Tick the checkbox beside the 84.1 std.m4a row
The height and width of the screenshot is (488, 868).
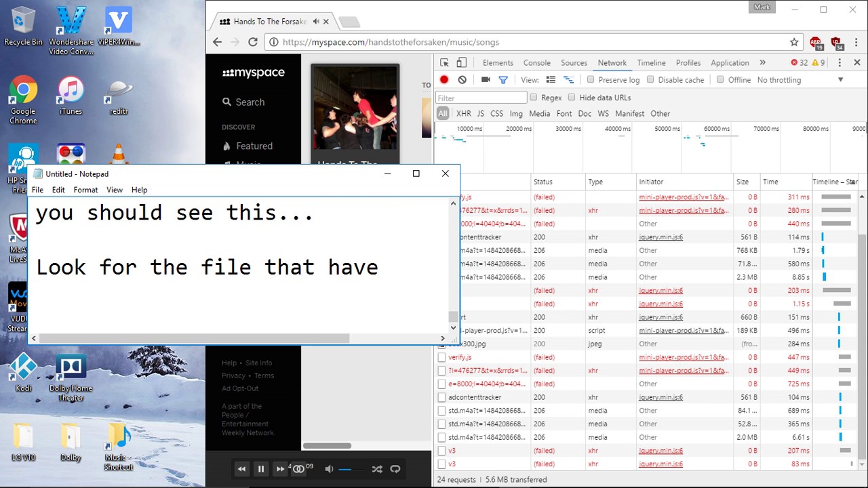click(441, 411)
